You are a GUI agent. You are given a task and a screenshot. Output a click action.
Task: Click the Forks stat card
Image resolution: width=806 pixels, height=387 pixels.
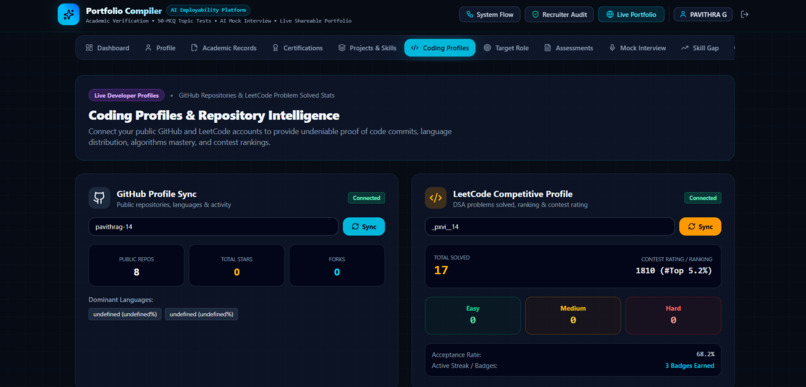click(337, 265)
